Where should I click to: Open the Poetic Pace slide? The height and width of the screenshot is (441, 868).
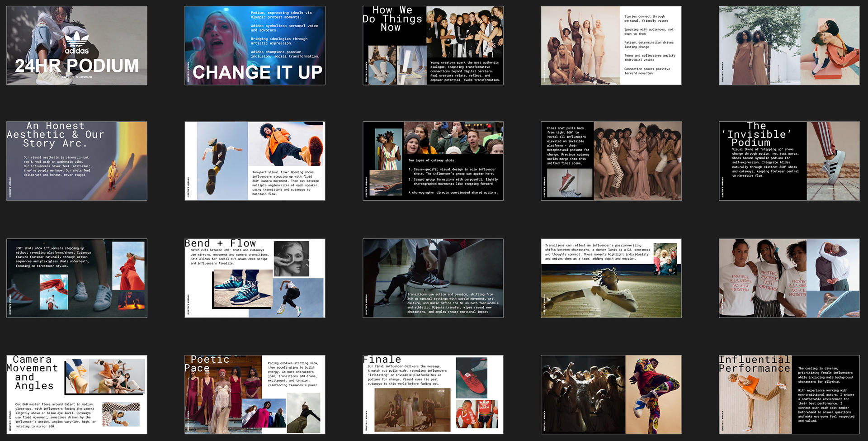[x=255, y=394]
